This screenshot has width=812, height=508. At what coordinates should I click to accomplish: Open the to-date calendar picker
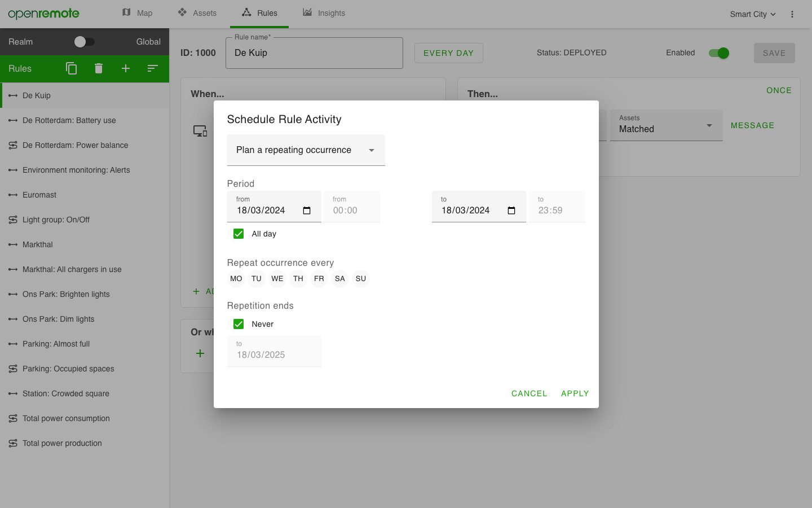click(511, 210)
